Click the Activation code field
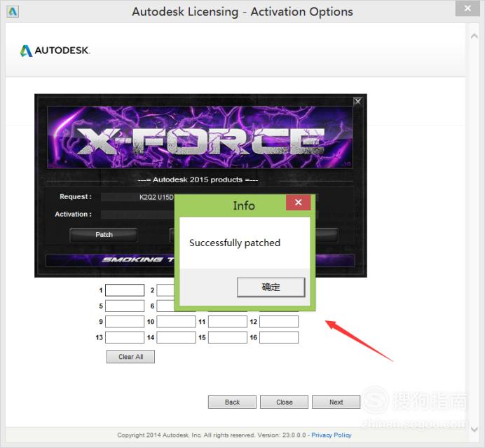This screenshot has height=448, width=485. click(x=137, y=215)
